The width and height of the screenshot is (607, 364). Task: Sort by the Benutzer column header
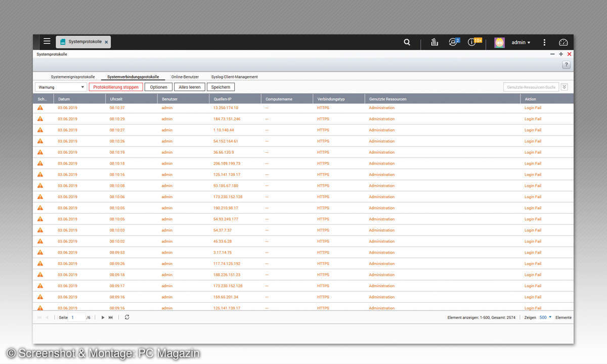183,99
